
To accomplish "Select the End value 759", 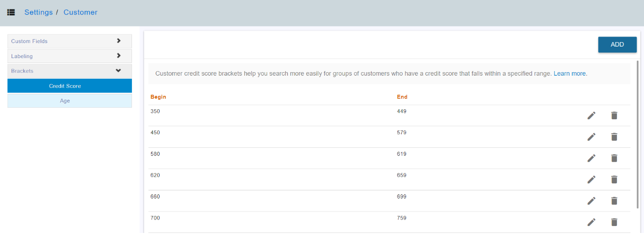I will (402, 218).
